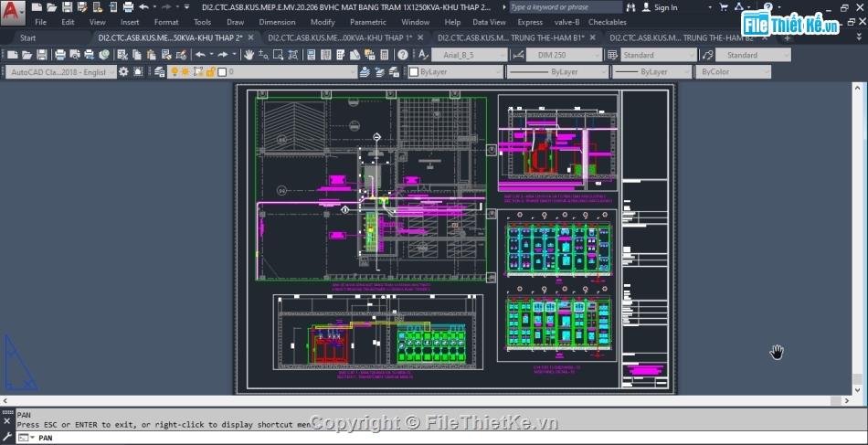Close the KHU THAP 2 drawing tab
Image resolution: width=868 pixels, height=445 pixels.
250,37
